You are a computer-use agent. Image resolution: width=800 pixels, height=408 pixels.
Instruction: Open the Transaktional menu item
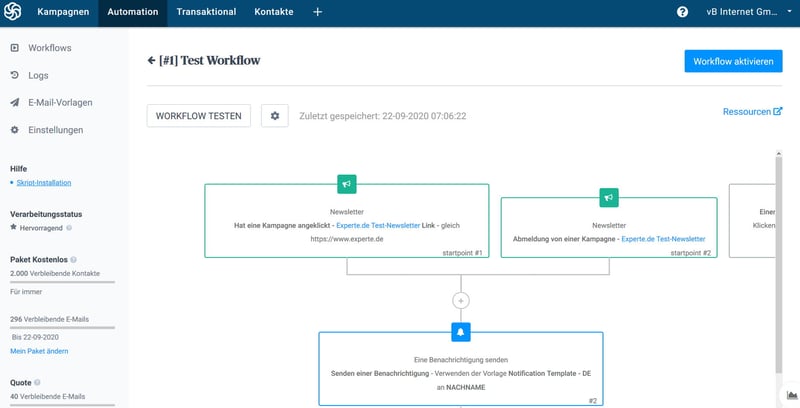tap(206, 12)
